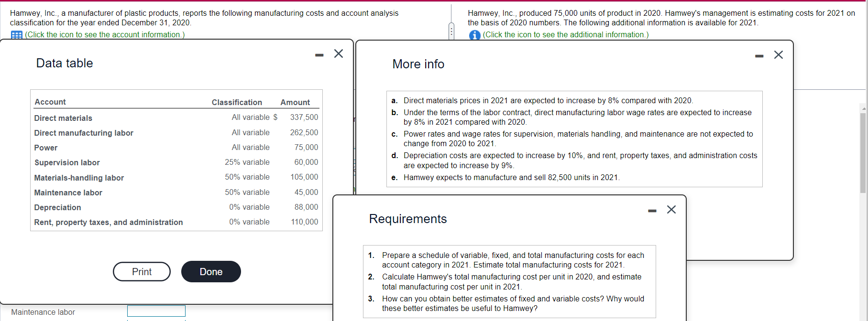
Task: Click the Direct materials row label
Action: point(63,118)
